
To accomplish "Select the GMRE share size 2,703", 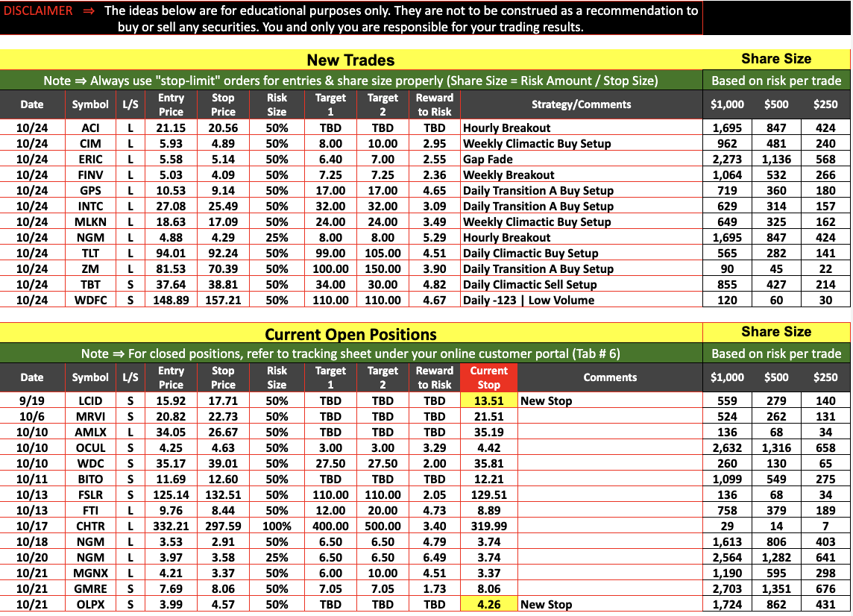I will click(727, 589).
